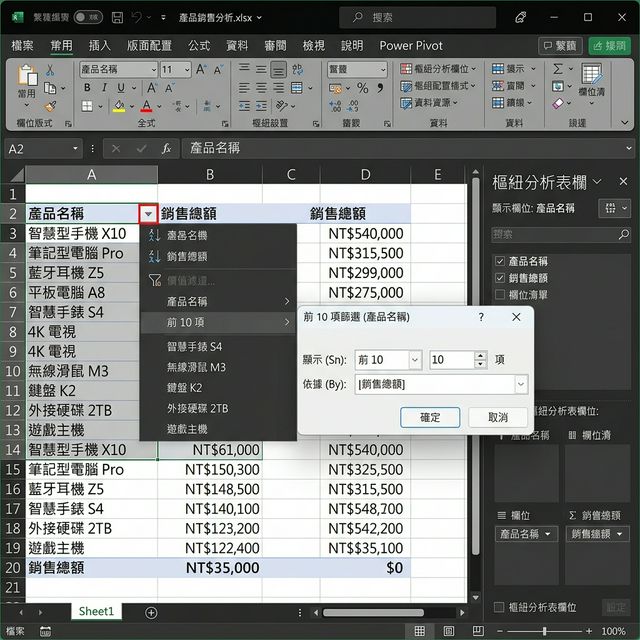Select the Format Painter brush icon
The image size is (640, 640).
50,106
